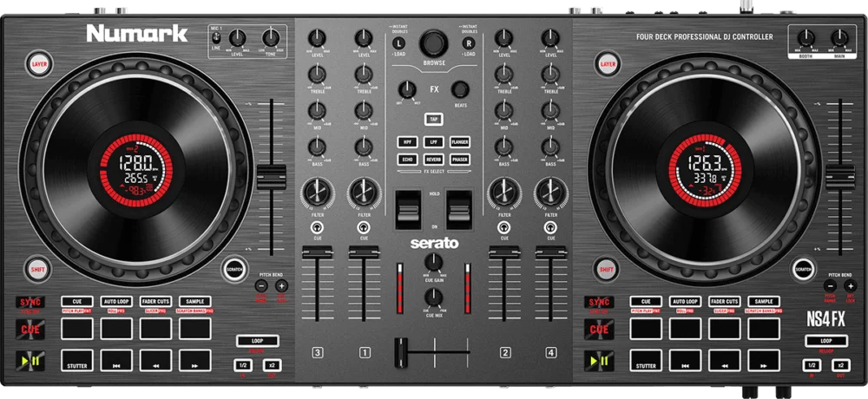Viewport: 868px width, 399px height.
Task: Toggle the right FX hold/on paddle
Action: 459,210
